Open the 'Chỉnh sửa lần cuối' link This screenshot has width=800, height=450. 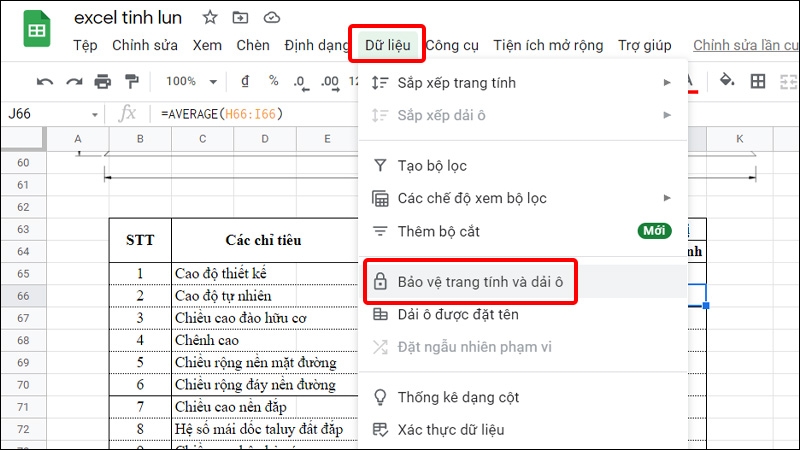point(745,45)
